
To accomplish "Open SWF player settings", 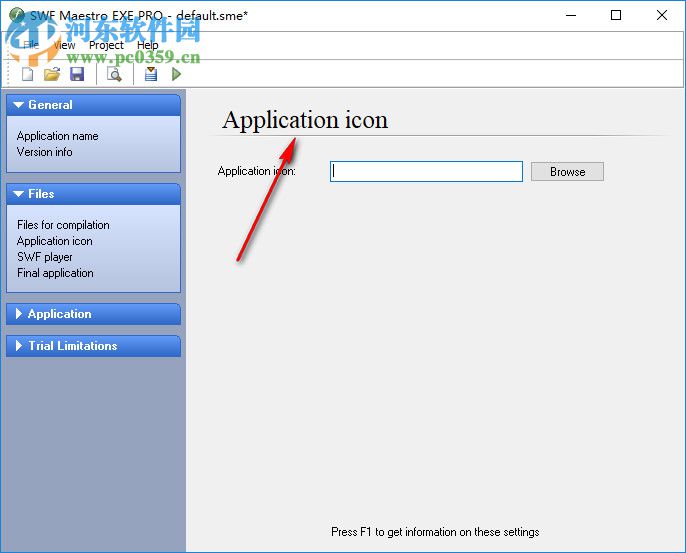I will 45,257.
